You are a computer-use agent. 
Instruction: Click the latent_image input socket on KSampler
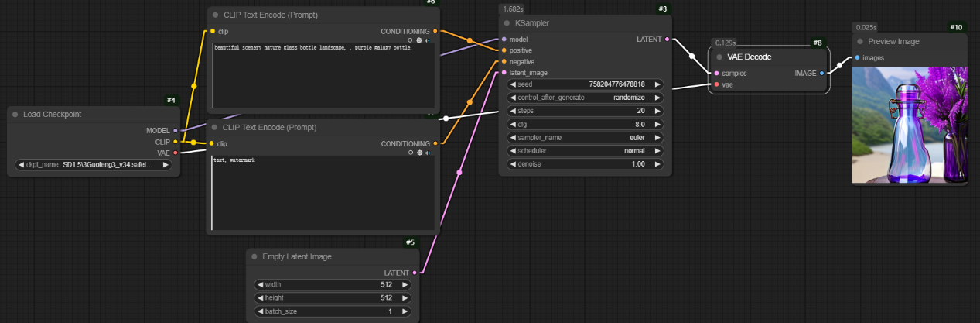pos(504,73)
